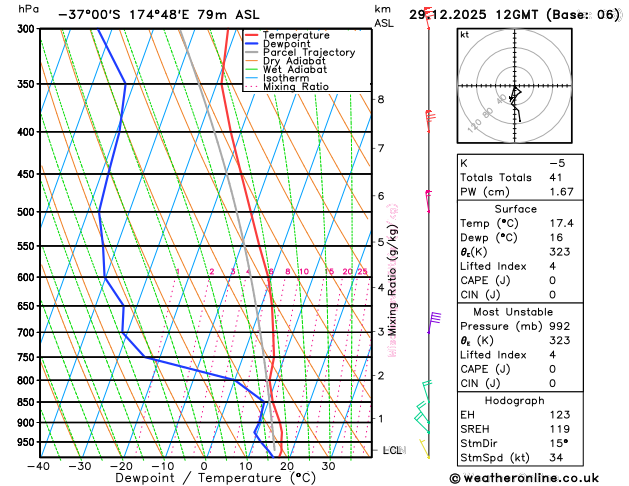The height and width of the screenshot is (486, 629).
Task: Click the Surface CAPE (J) row
Action: coord(520,281)
